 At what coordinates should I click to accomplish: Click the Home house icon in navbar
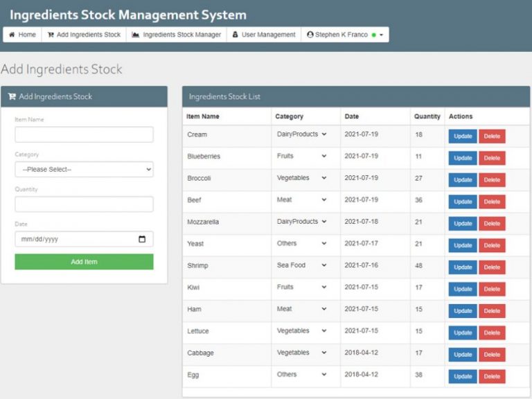[12, 35]
